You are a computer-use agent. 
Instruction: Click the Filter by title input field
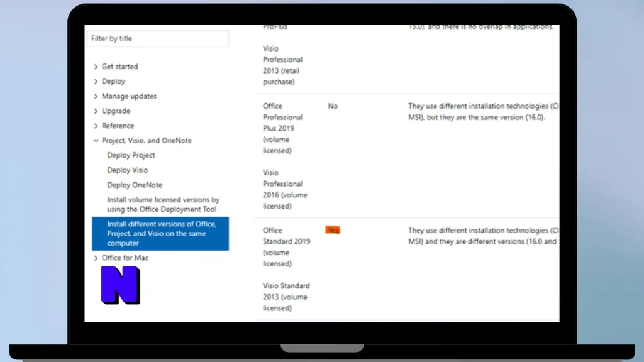click(x=158, y=38)
